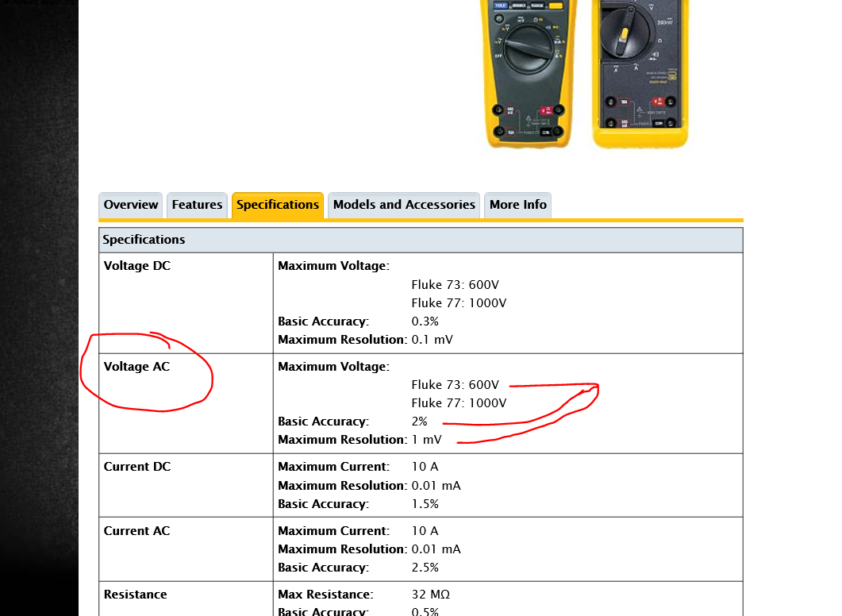The width and height of the screenshot is (842, 616).
Task: Click Voltage AC 'Maximum Resolution:' label
Action: (343, 440)
